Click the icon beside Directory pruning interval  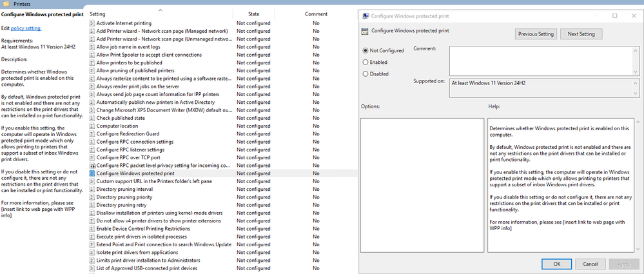tap(92, 190)
